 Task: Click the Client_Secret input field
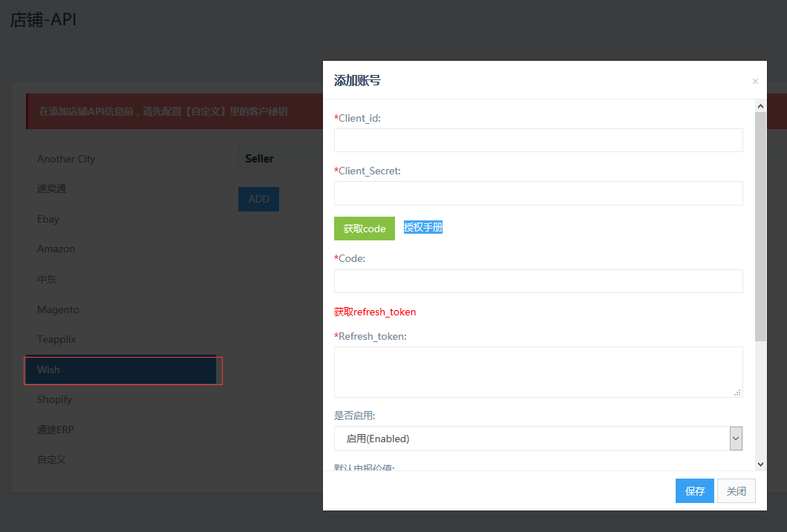tap(538, 193)
